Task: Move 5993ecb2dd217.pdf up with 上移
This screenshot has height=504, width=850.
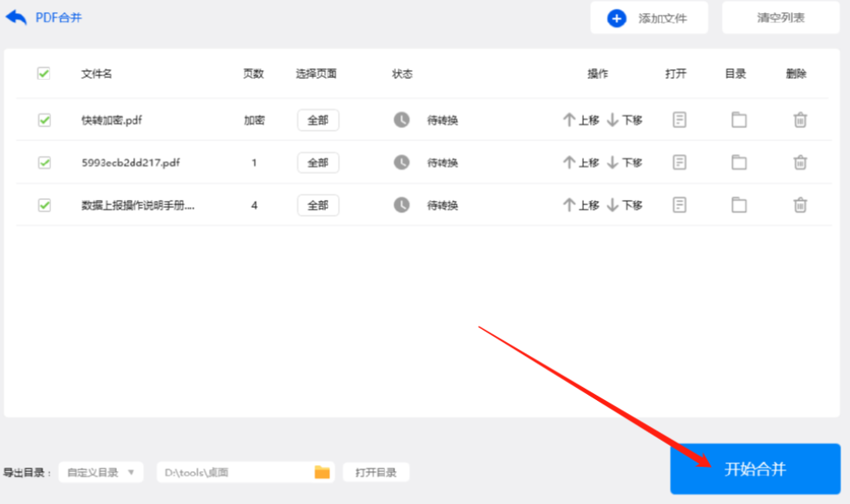Action: (581, 163)
